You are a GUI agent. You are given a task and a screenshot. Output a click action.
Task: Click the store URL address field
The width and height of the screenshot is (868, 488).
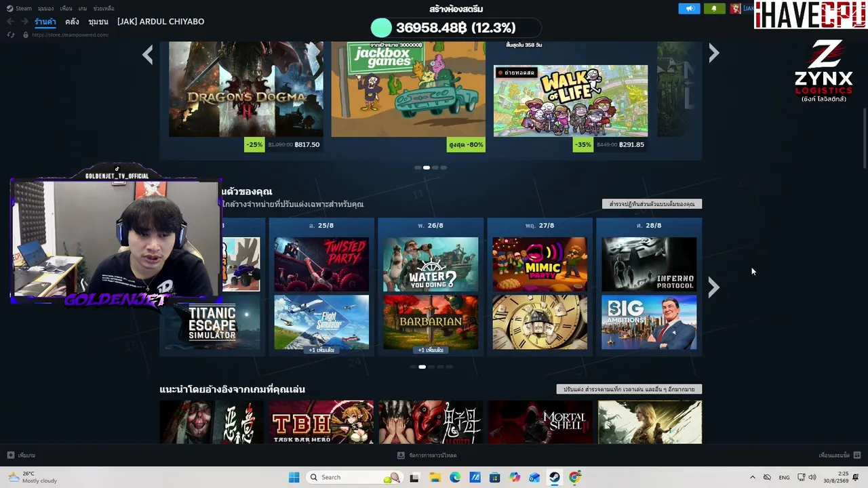pyautogui.click(x=71, y=35)
